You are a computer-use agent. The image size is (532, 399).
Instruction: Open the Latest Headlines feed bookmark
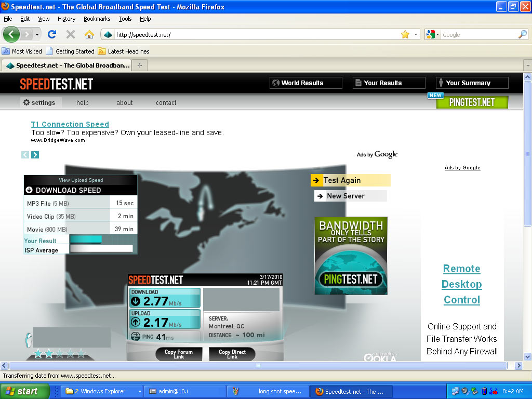coord(124,51)
